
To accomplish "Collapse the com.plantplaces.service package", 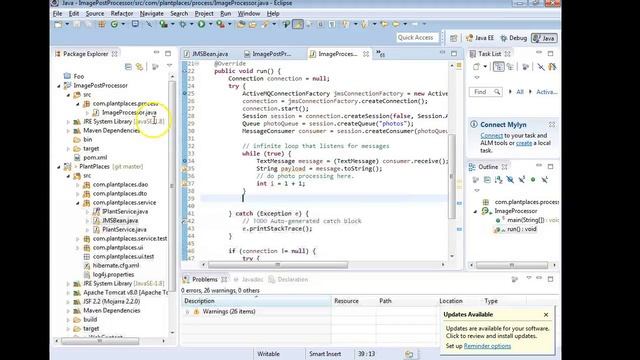I will coord(78,203).
